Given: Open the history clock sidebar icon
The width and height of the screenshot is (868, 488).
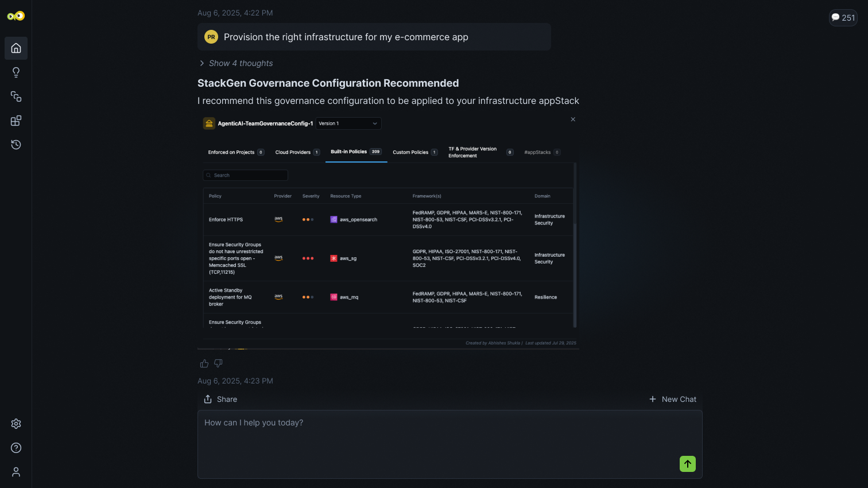Looking at the screenshot, I should point(16,145).
